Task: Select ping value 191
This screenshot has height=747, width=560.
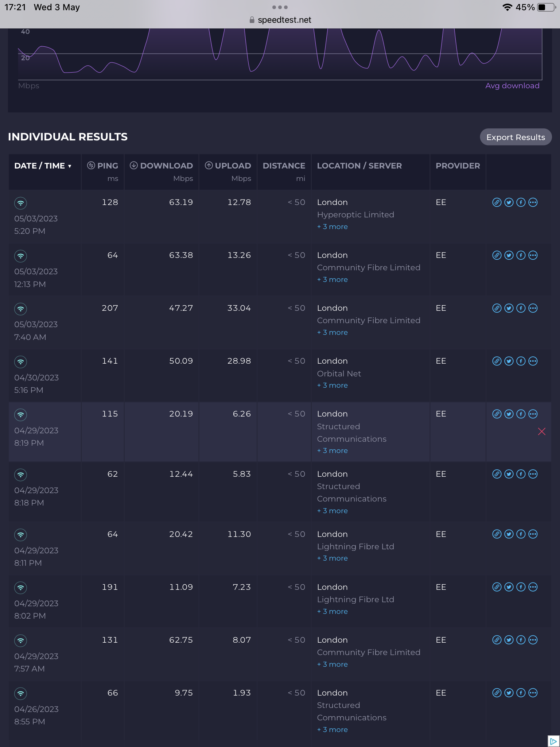Action: 110,587
